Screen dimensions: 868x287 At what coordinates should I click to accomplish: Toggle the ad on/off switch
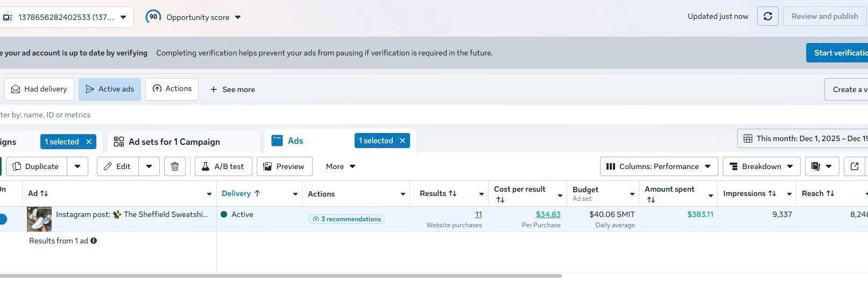tap(3, 219)
